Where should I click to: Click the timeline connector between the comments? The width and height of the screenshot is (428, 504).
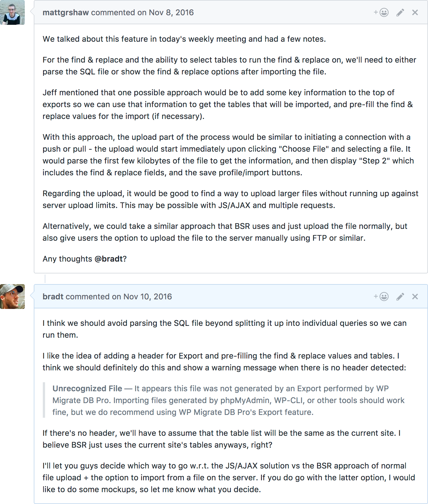[x=45, y=279]
